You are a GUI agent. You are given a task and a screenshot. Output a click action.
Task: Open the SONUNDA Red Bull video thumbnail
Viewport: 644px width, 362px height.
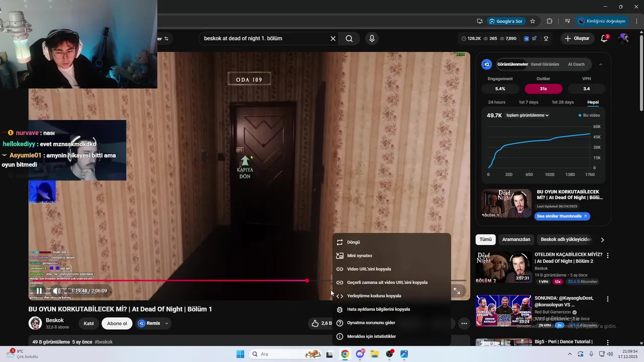[504, 311]
